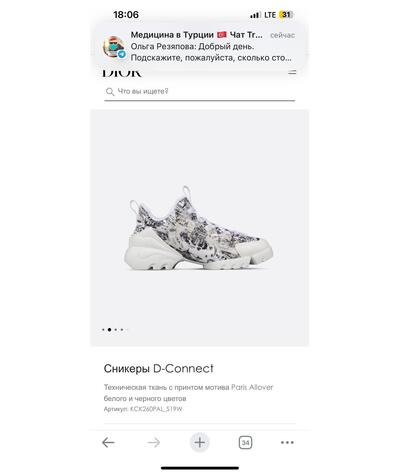400x474 pixels.
Task: Tap the Dior logo to go home
Action: (x=122, y=73)
